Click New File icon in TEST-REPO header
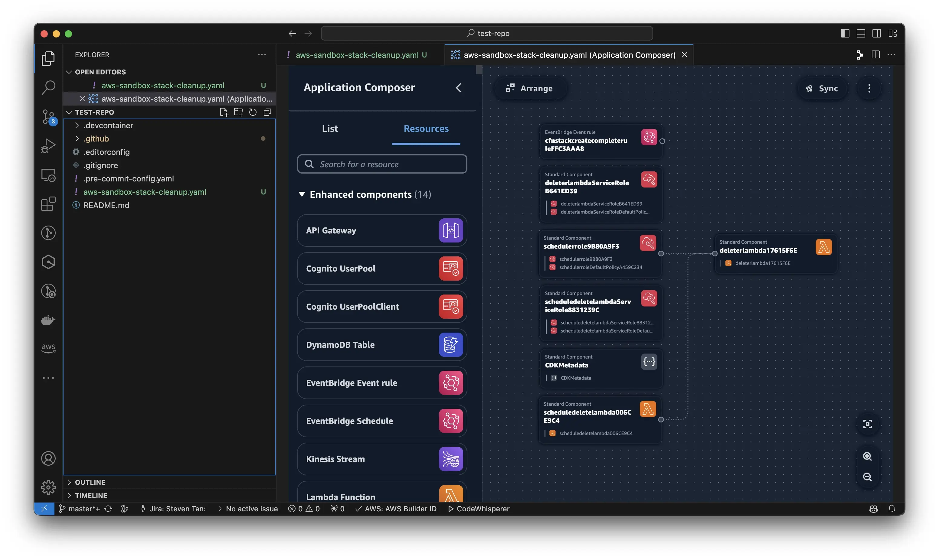Screen dimensions: 939x560 tap(224, 112)
